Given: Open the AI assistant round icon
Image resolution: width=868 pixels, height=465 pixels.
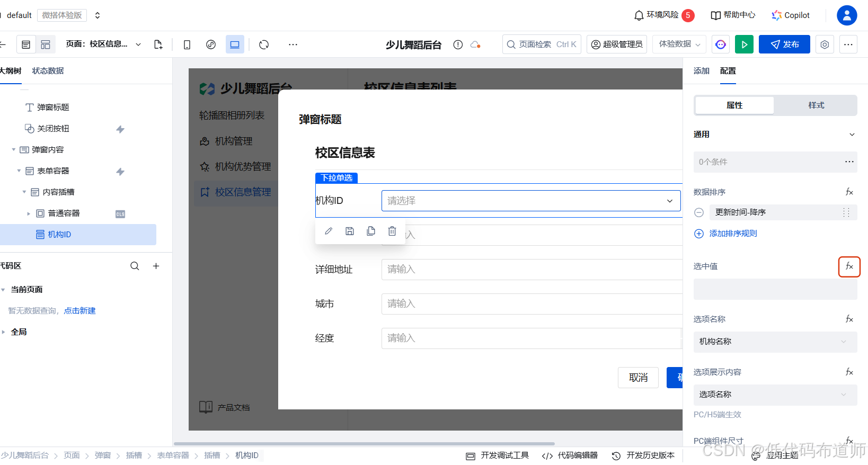Looking at the screenshot, I should [721, 44].
